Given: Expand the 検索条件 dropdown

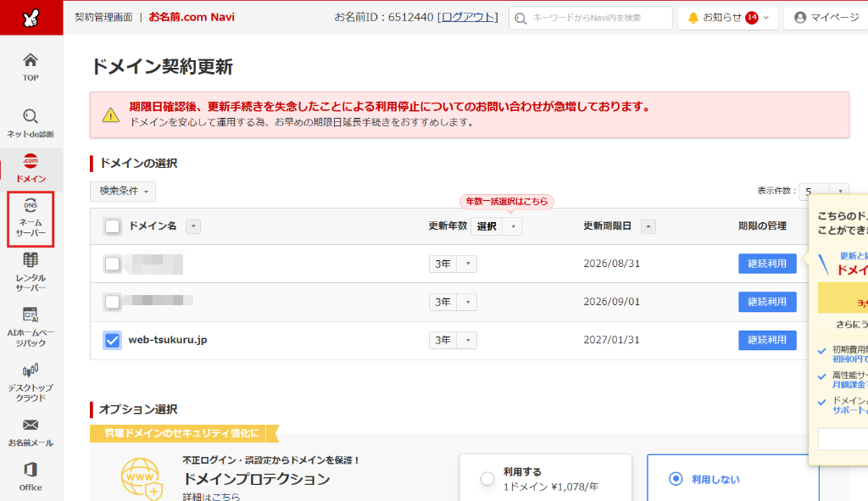Looking at the screenshot, I should coord(123,192).
